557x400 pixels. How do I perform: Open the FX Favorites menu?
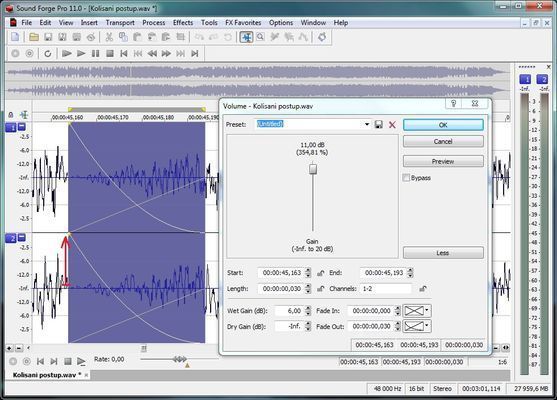243,23
